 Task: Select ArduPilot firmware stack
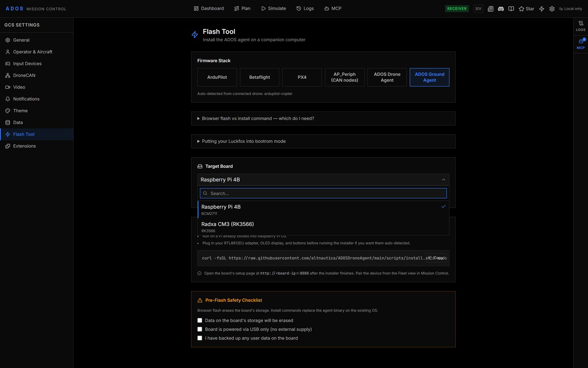tap(217, 77)
